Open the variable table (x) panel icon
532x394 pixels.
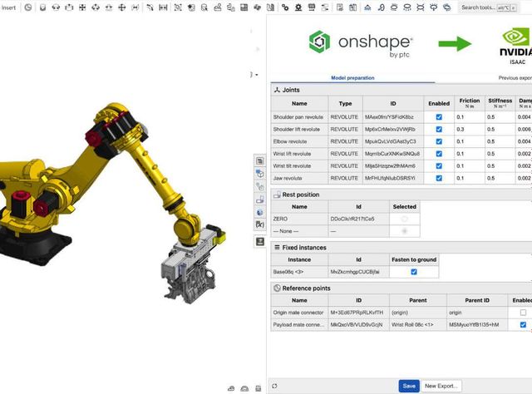(x=260, y=224)
